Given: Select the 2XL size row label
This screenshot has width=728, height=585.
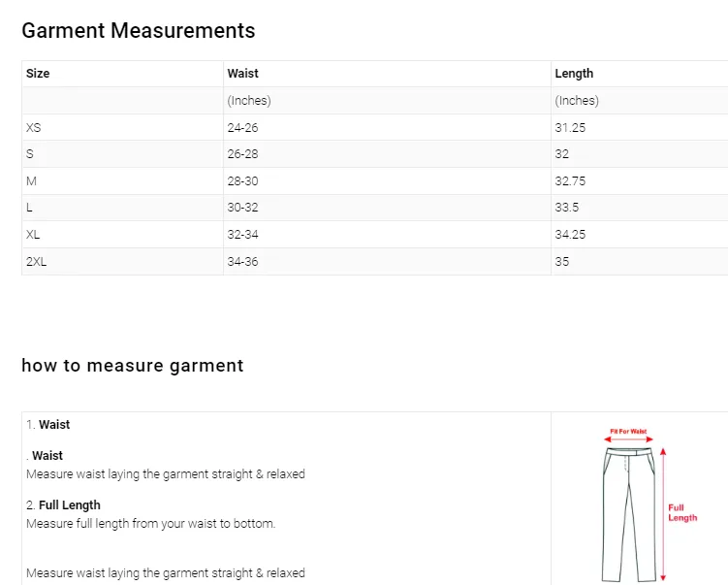Looking at the screenshot, I should (37, 262).
